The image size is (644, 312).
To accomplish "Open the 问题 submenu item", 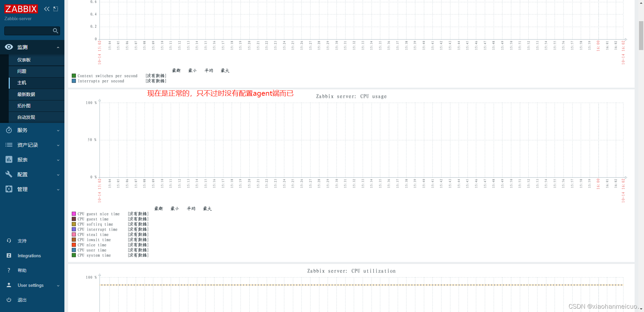I will click(x=37, y=71).
